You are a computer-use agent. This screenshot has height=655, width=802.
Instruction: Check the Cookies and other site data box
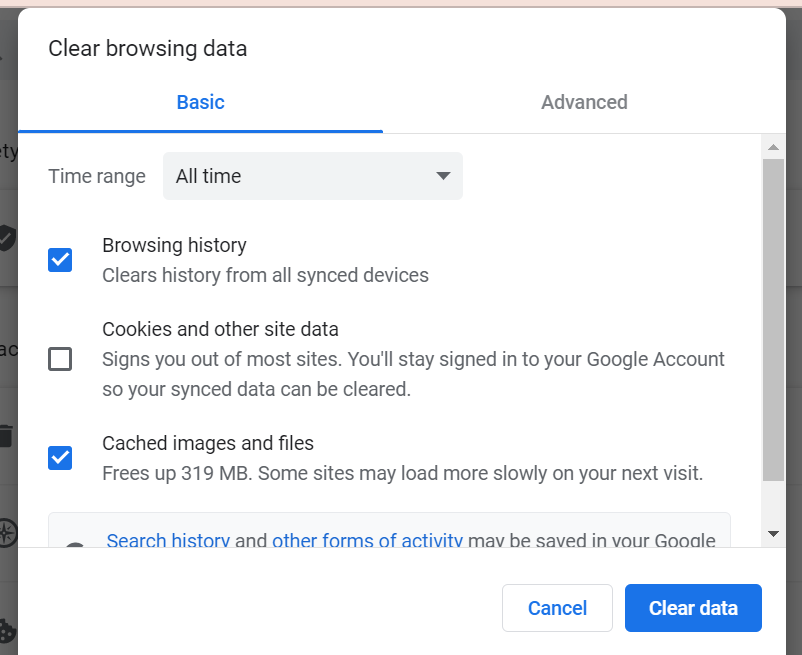tap(60, 359)
